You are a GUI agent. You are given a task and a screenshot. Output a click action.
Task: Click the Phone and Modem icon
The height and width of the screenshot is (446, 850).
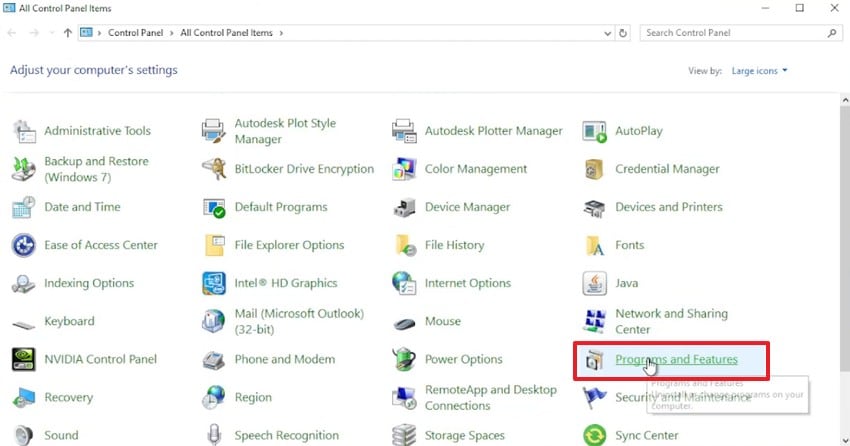(214, 360)
